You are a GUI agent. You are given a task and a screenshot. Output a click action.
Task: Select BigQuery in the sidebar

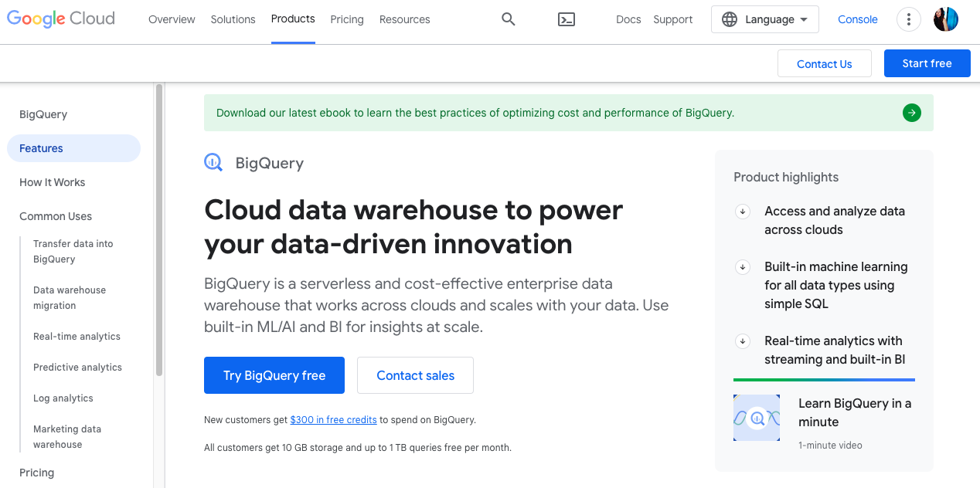coord(43,114)
